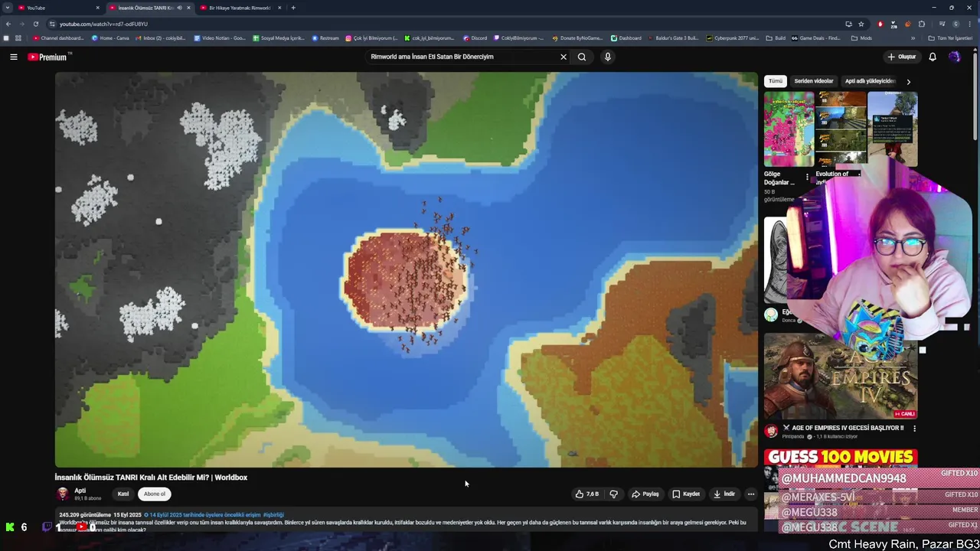Open AGE OF EMPIRES IV GECESİ video title

(x=843, y=428)
